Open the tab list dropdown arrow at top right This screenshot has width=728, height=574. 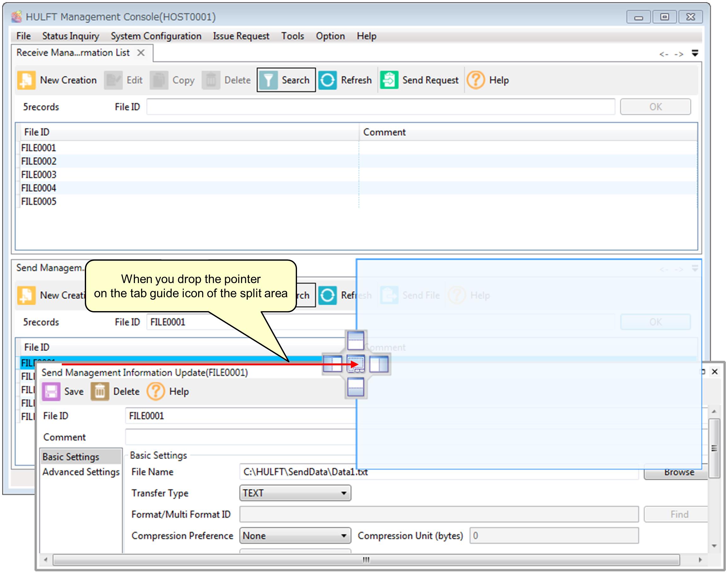coord(695,53)
